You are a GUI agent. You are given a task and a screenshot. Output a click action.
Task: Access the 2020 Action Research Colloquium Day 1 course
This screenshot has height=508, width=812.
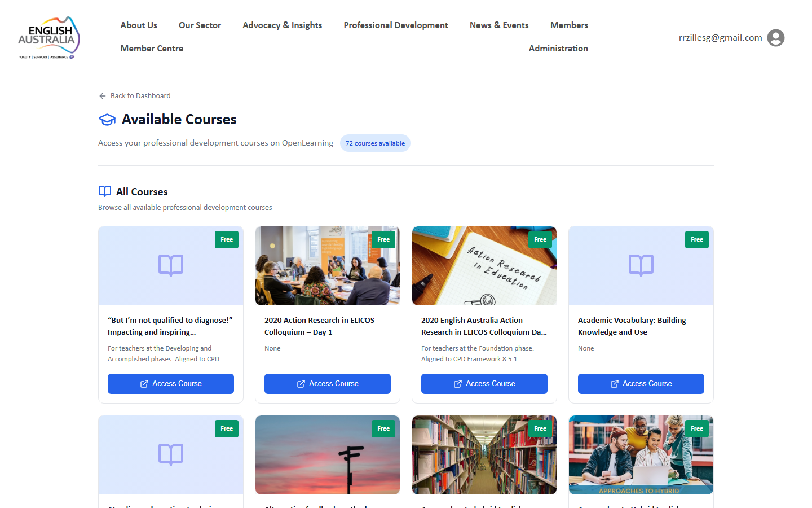click(328, 384)
